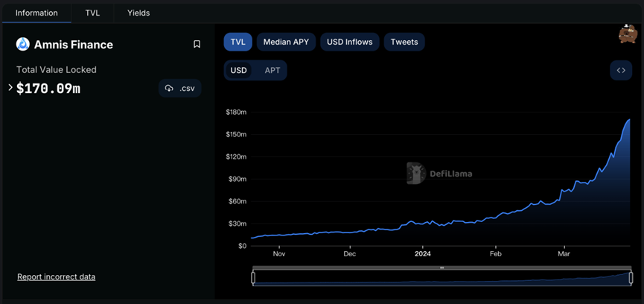Switch to the TVL tab

[x=92, y=13]
